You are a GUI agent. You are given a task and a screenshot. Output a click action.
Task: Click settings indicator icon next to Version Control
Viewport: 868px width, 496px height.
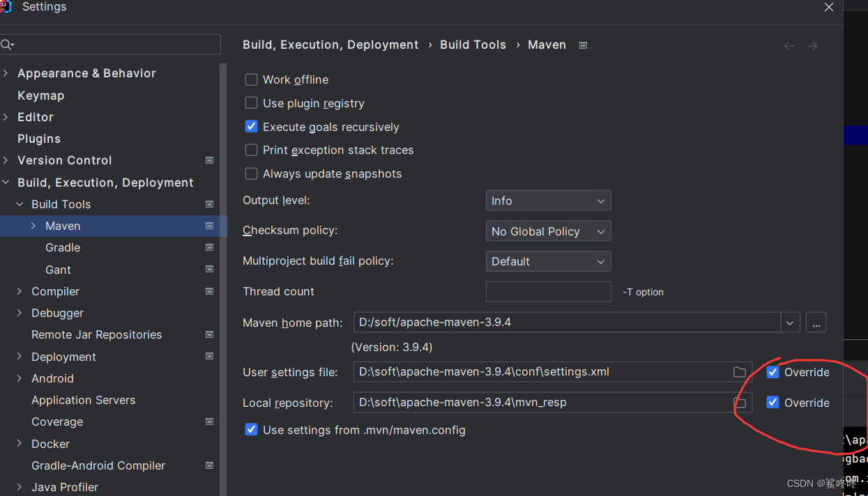click(209, 160)
